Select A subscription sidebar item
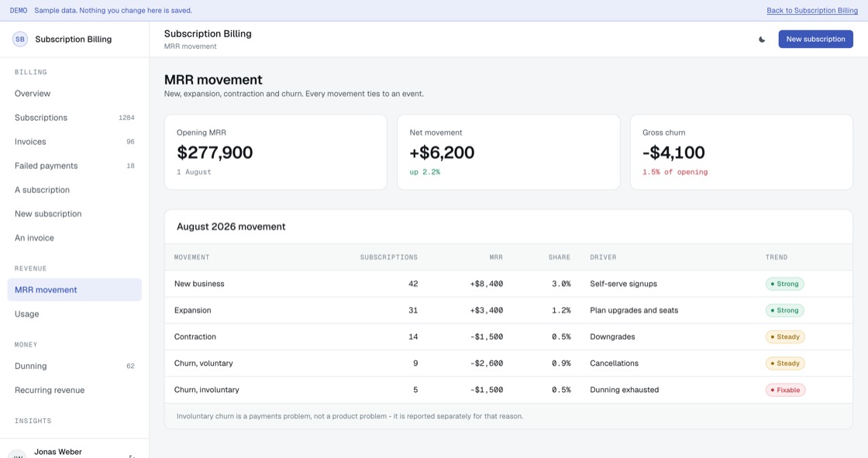This screenshot has height=458, width=868. click(x=74, y=190)
